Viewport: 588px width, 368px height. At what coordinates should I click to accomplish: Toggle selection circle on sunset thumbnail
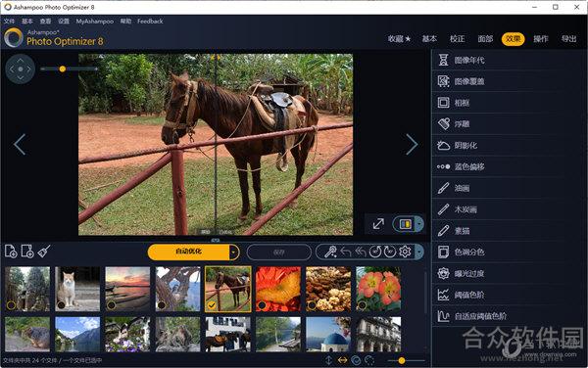tap(111, 305)
